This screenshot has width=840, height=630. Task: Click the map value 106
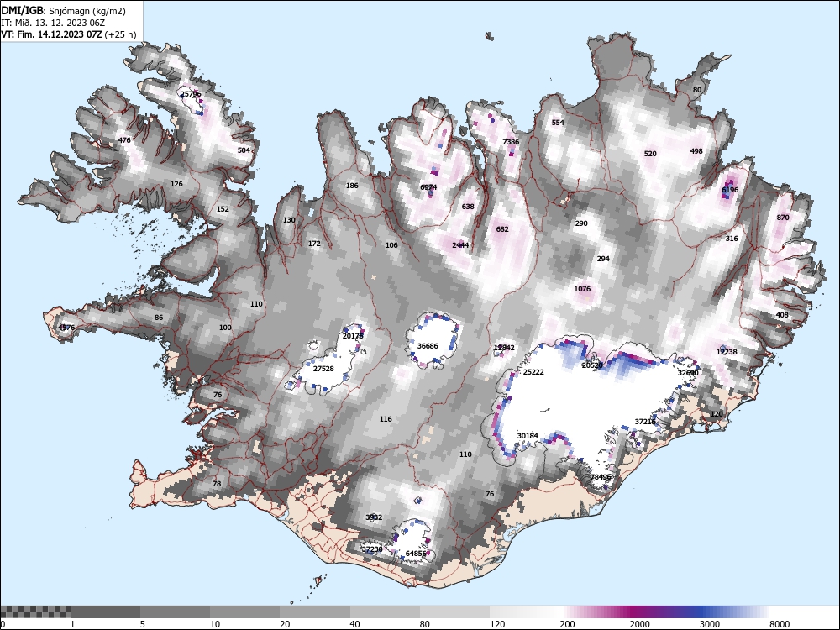(x=391, y=245)
